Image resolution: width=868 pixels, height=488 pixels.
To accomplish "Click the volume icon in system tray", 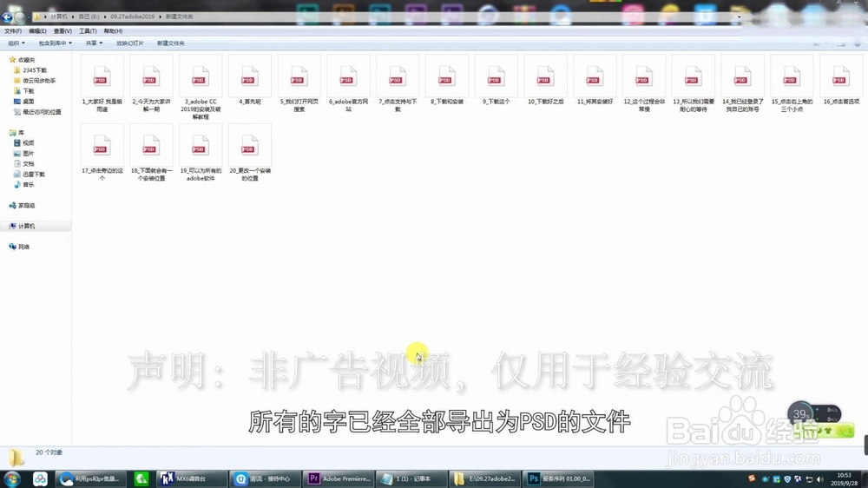I will tap(820, 479).
